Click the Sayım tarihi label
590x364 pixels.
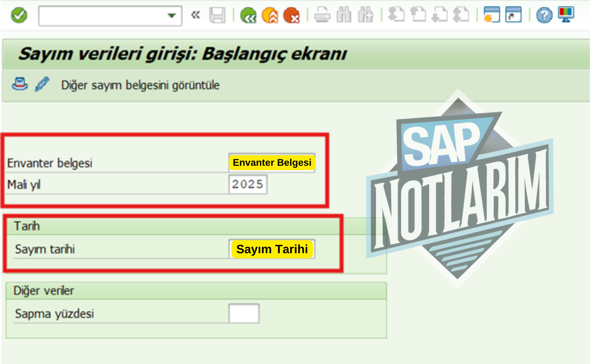[45, 249]
